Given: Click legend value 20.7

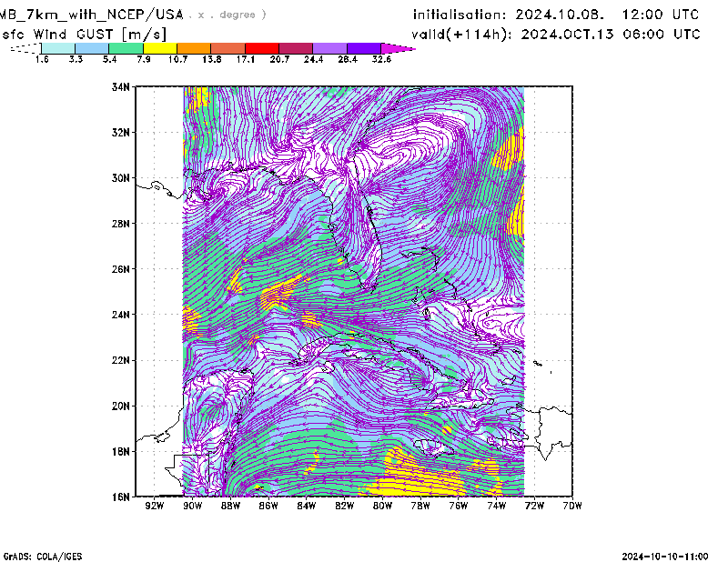Looking at the screenshot, I should (x=279, y=59).
